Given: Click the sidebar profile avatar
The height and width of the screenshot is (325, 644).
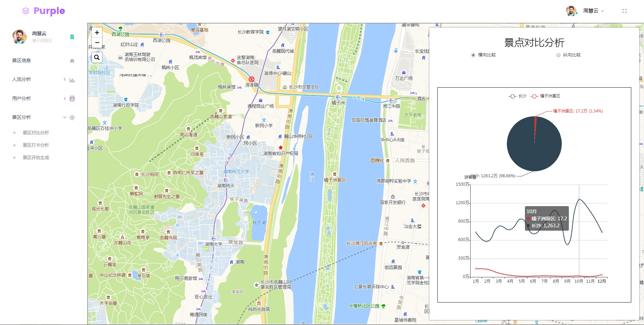Looking at the screenshot, I should pos(19,37).
